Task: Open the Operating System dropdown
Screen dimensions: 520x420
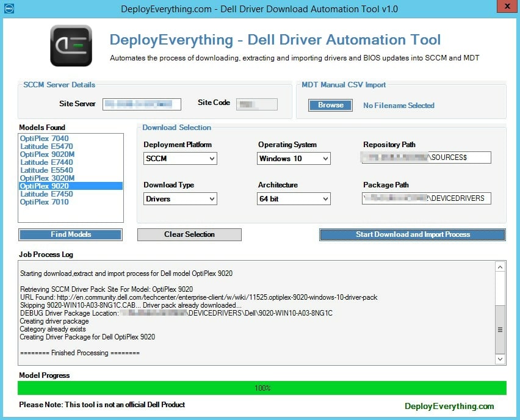Action: [x=294, y=159]
